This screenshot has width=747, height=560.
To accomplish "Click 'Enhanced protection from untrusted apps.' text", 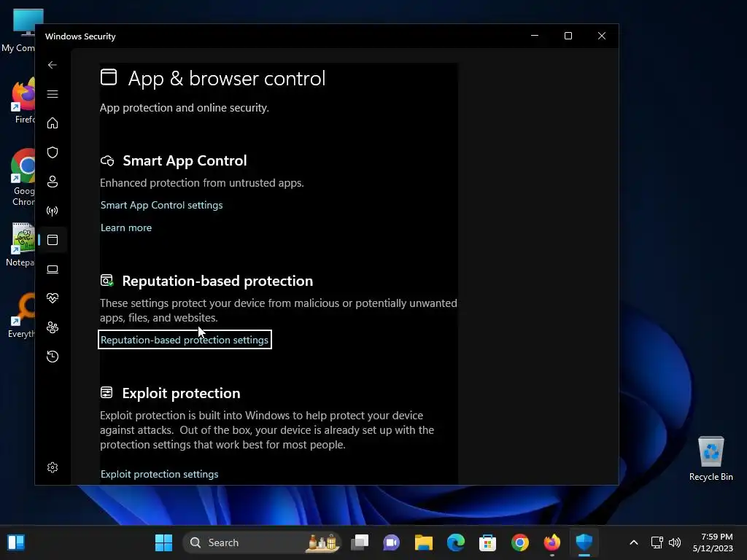I will coord(202,183).
